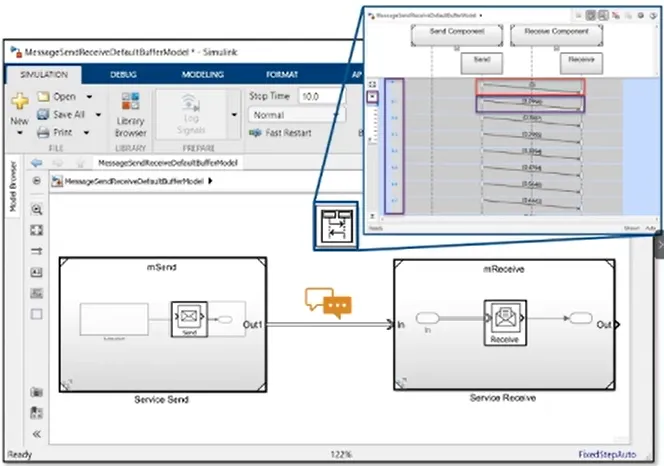664x466 pixels.
Task: Select the Image tool in palette
Action: click(36, 293)
